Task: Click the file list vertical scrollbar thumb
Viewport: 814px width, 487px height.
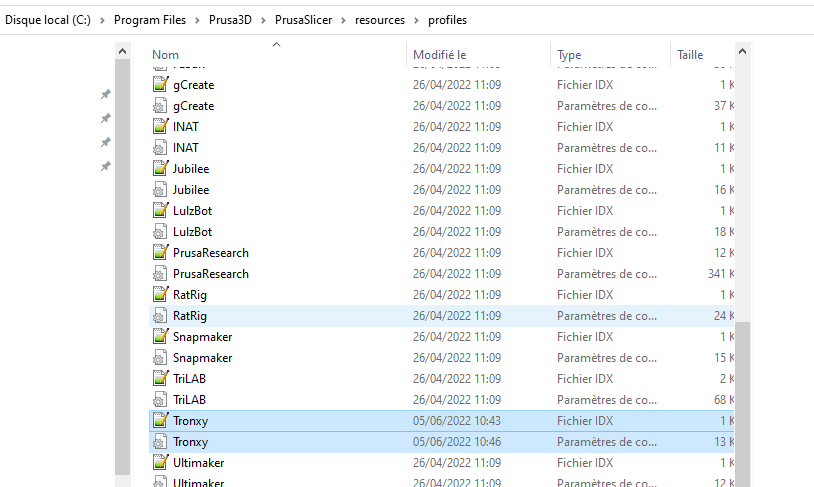Action: [742, 404]
